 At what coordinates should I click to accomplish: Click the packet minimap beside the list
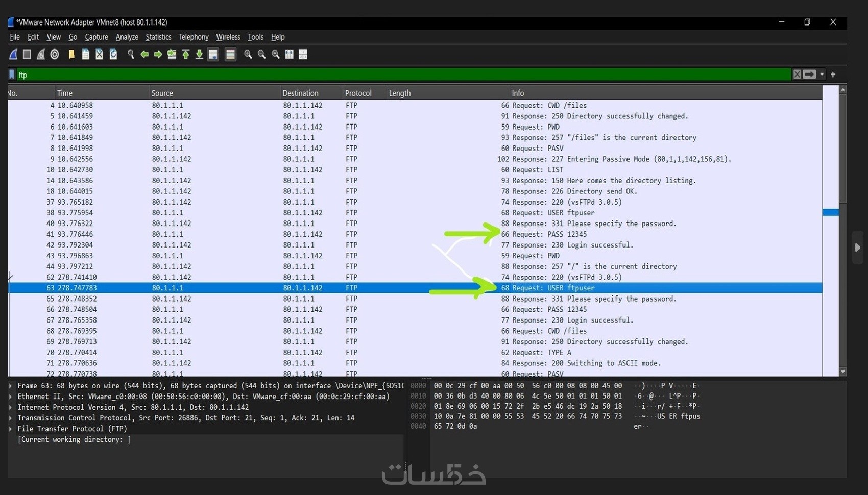pyautogui.click(x=830, y=231)
